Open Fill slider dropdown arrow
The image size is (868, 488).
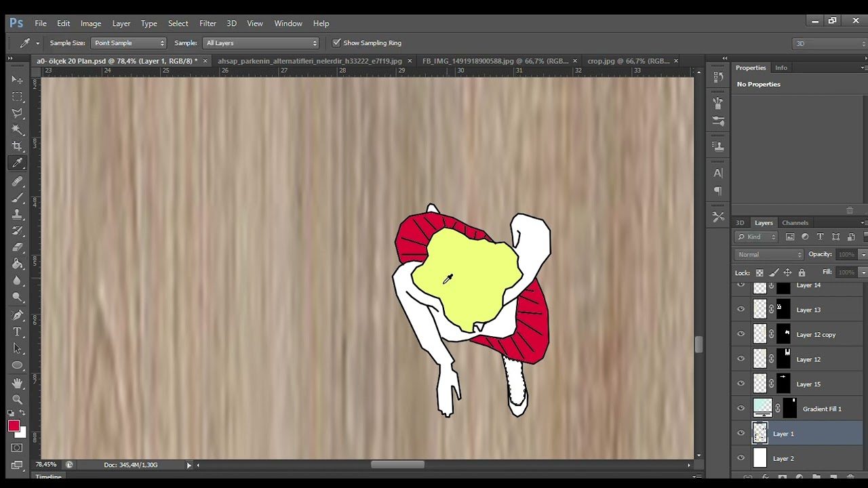click(x=863, y=272)
